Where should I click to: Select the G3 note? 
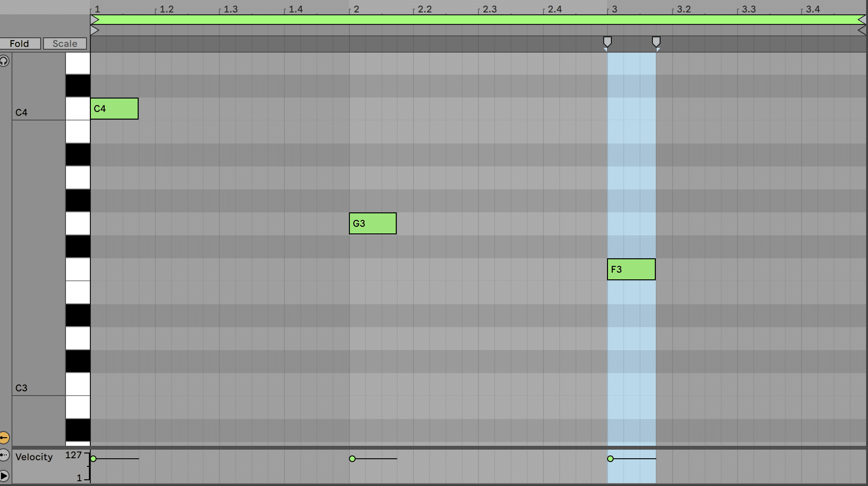pyautogui.click(x=372, y=223)
